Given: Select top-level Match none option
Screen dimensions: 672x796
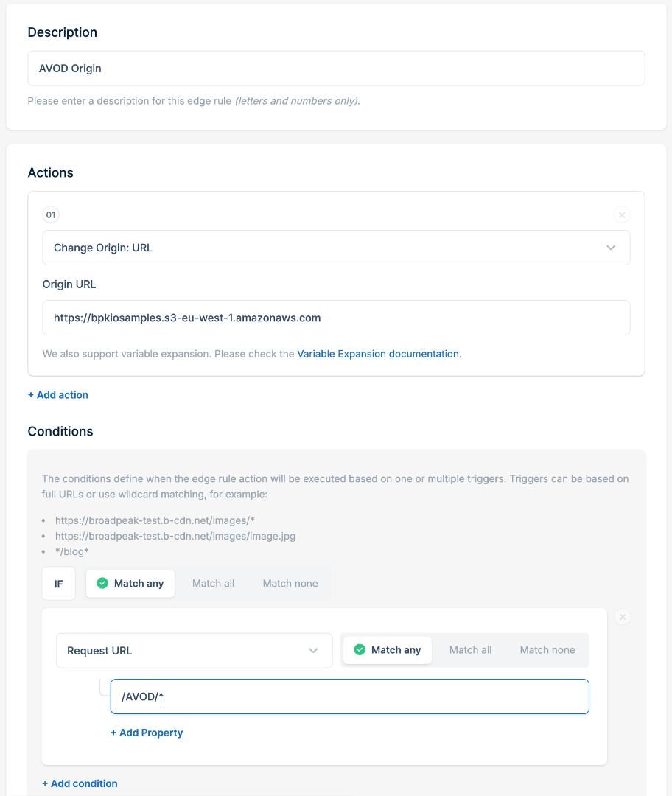Looking at the screenshot, I should pyautogui.click(x=290, y=584).
